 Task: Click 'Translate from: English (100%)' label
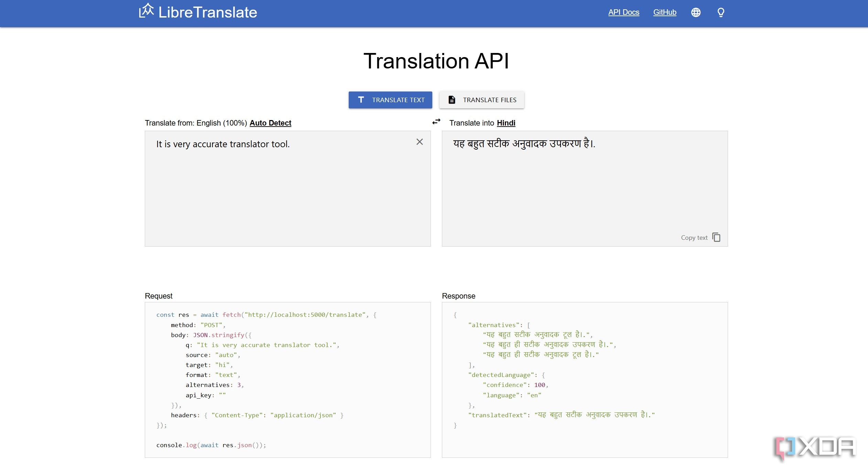pos(196,123)
